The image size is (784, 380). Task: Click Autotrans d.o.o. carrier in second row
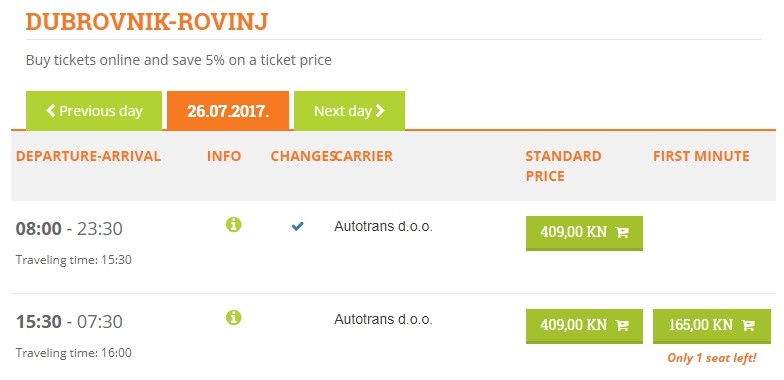click(383, 319)
